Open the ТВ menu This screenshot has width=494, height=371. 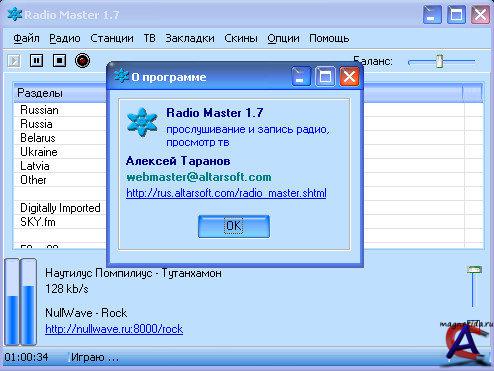coord(150,38)
